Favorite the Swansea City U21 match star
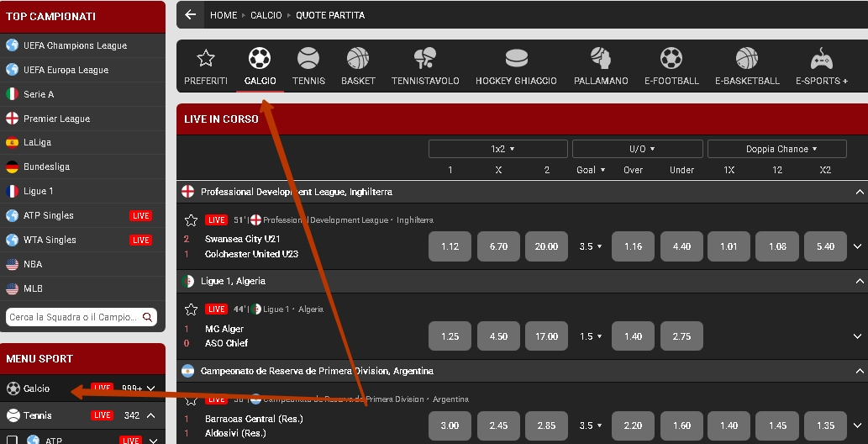 click(x=191, y=220)
